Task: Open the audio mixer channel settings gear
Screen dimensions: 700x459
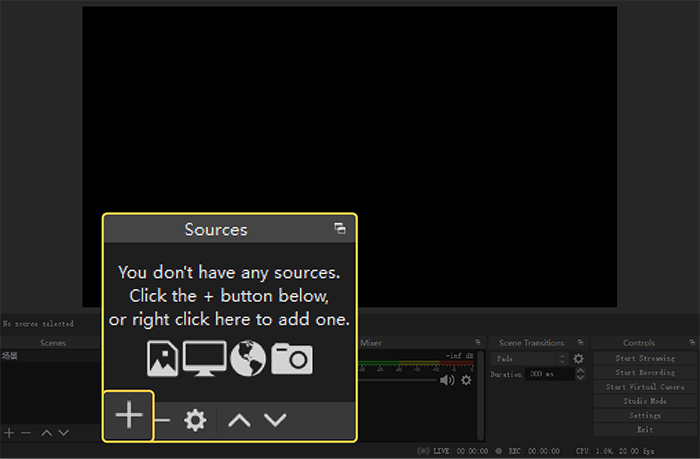Action: tap(466, 380)
